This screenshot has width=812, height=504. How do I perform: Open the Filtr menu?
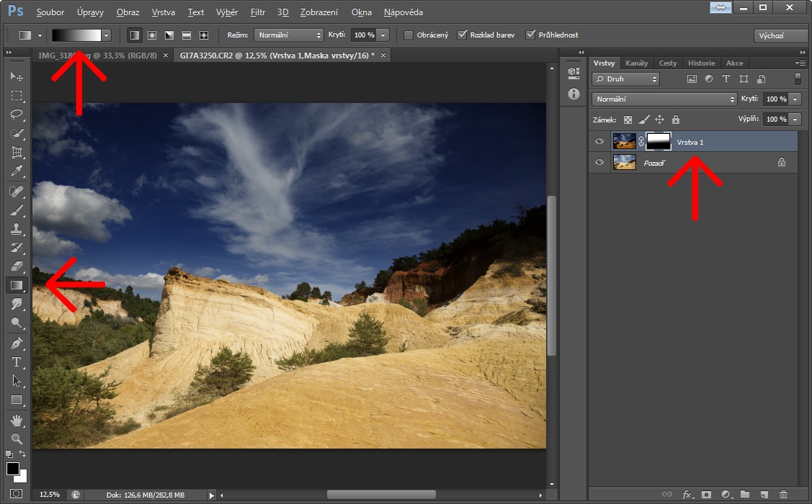coord(258,12)
